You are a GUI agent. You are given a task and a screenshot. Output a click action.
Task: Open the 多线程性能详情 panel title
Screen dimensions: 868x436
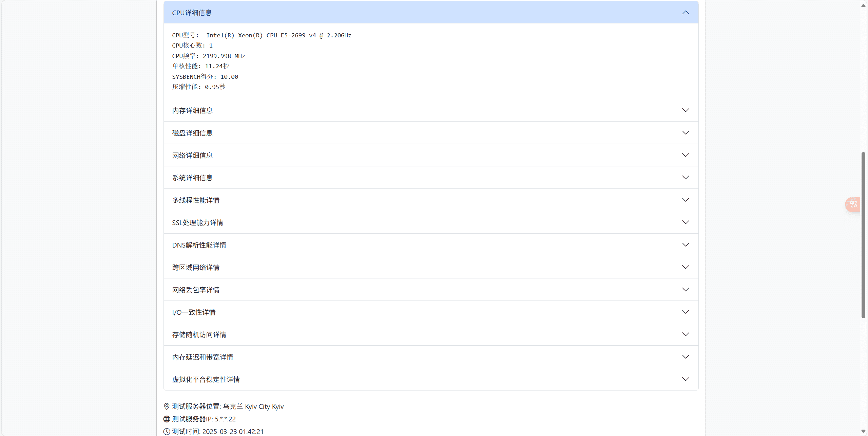pyautogui.click(x=196, y=200)
